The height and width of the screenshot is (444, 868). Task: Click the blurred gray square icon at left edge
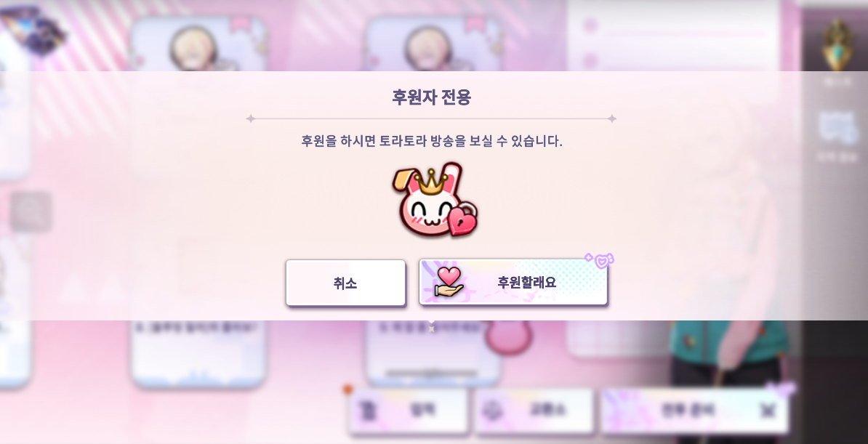click(x=31, y=211)
